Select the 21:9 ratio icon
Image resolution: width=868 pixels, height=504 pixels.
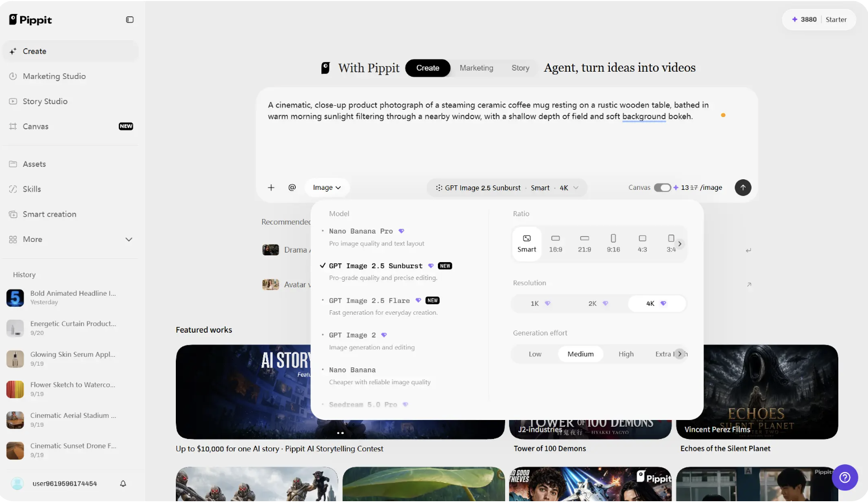point(584,244)
